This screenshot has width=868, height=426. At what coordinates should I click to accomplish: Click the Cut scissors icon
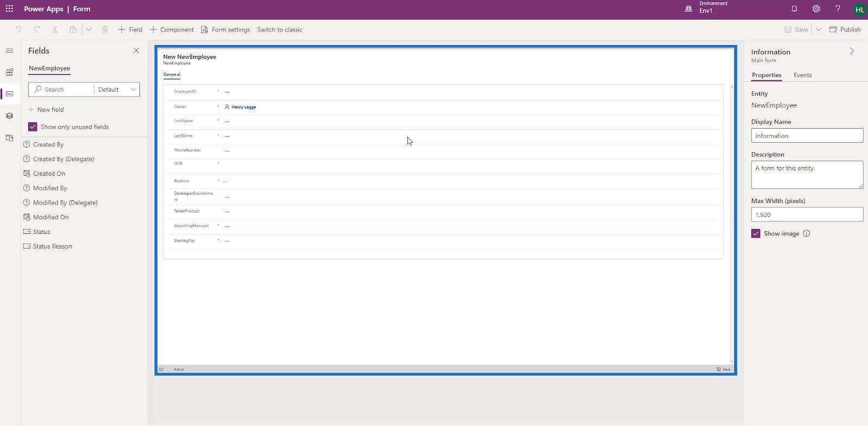click(x=55, y=29)
